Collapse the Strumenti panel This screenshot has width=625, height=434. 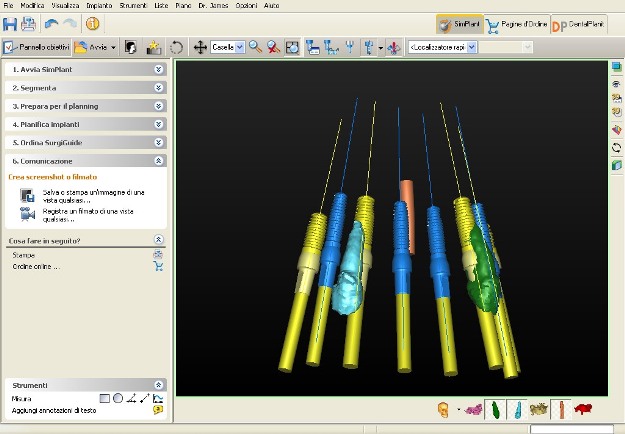click(x=158, y=385)
